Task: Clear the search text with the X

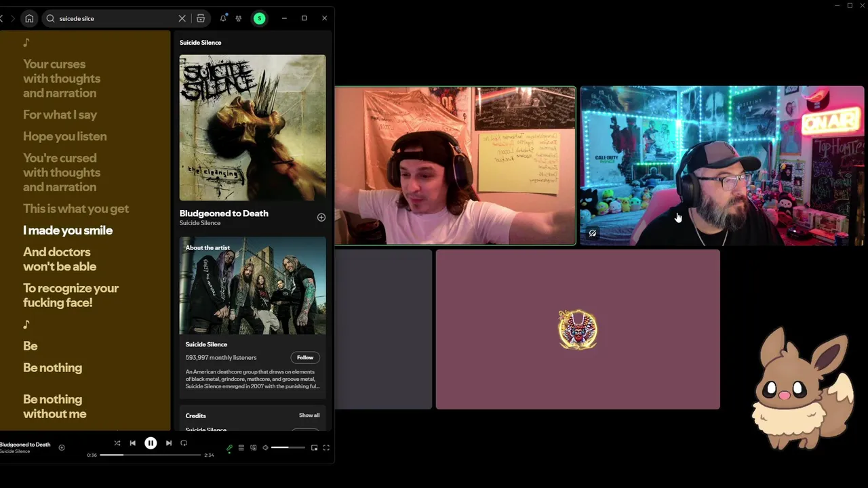Action: 182,18
